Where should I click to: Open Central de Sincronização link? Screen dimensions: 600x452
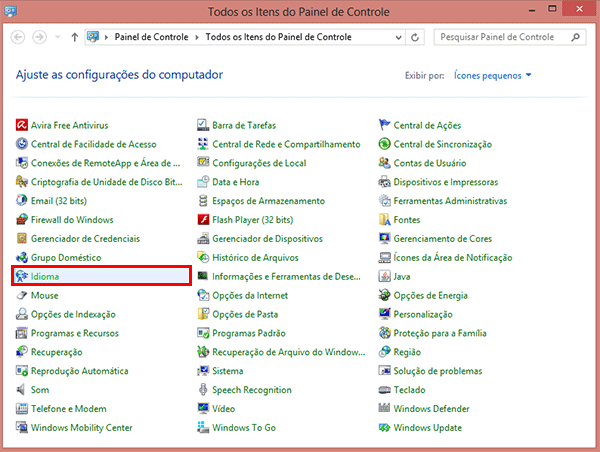click(x=443, y=144)
